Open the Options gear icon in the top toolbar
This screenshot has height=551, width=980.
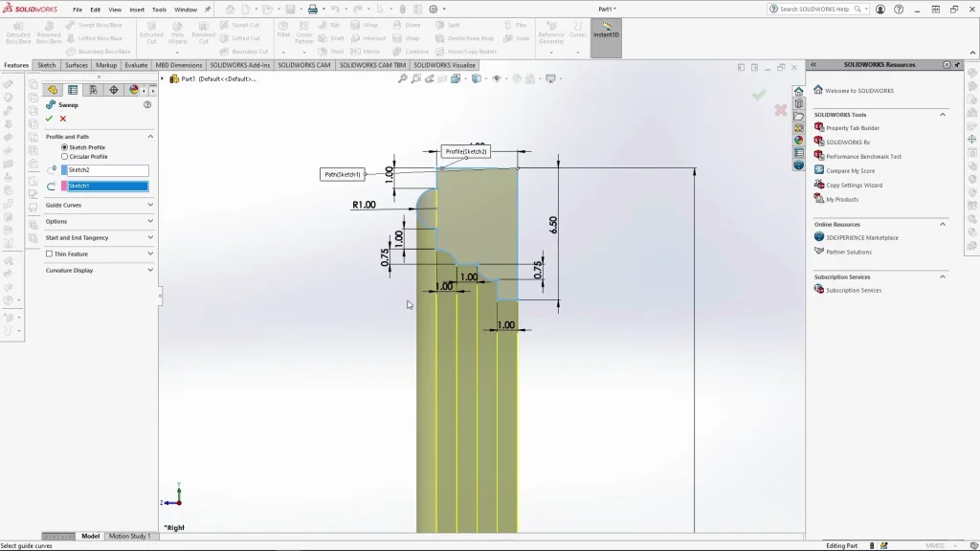[434, 10]
